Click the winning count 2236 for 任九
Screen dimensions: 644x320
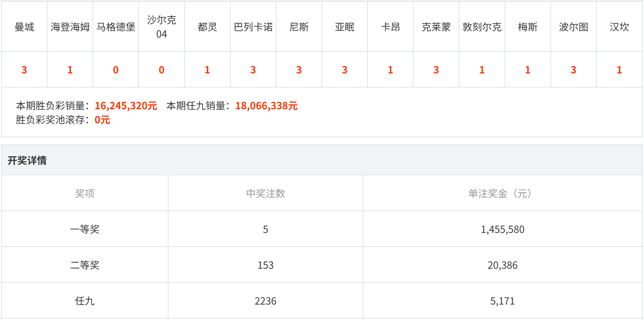[x=266, y=301]
